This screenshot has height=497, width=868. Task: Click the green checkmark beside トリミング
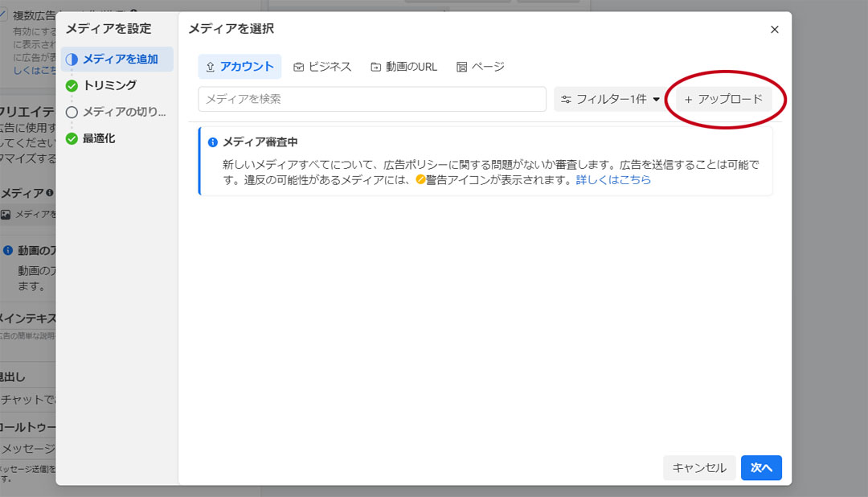coord(72,85)
